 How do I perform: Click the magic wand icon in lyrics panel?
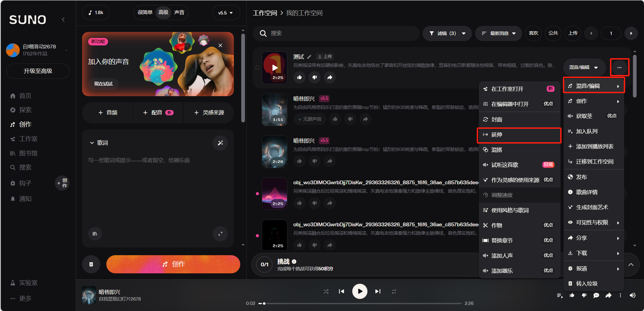pyautogui.click(x=220, y=143)
